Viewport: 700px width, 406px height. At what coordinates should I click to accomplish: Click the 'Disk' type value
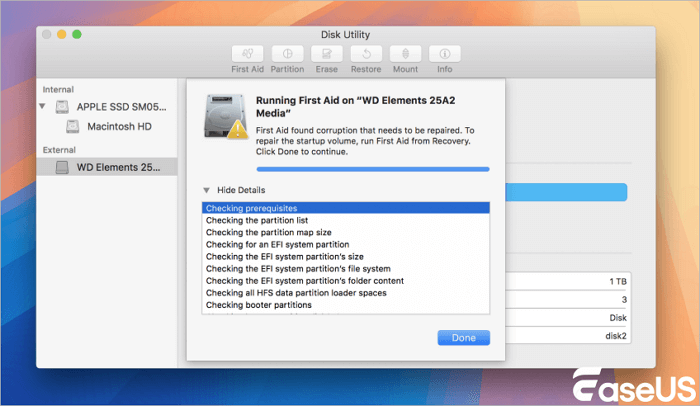click(x=618, y=318)
